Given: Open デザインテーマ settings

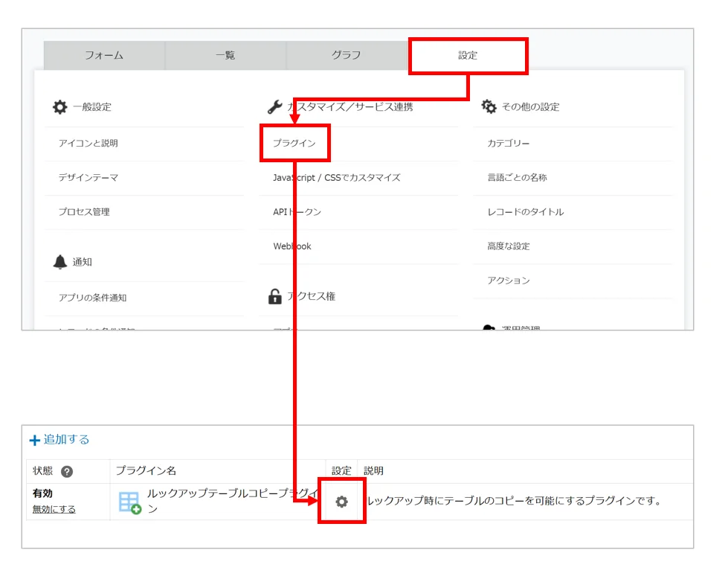Looking at the screenshot, I should point(88,178).
